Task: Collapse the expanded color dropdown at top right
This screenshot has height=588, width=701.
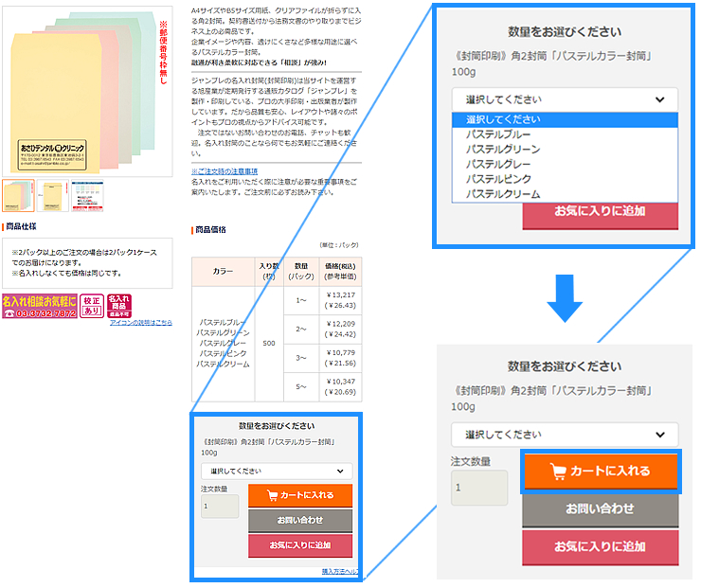Action: point(565,98)
